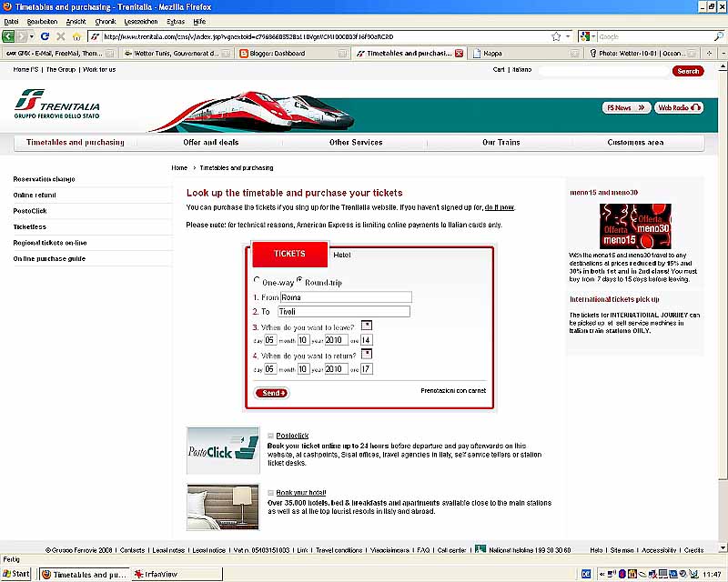
Task: Open the Ticketless sidebar link
Action: [29, 227]
